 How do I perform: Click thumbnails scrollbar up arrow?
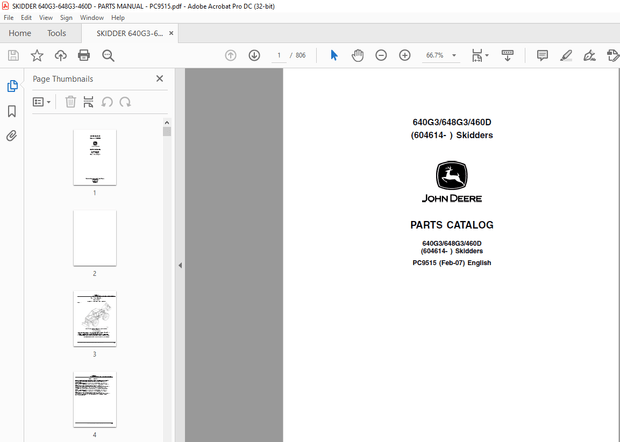(167, 123)
